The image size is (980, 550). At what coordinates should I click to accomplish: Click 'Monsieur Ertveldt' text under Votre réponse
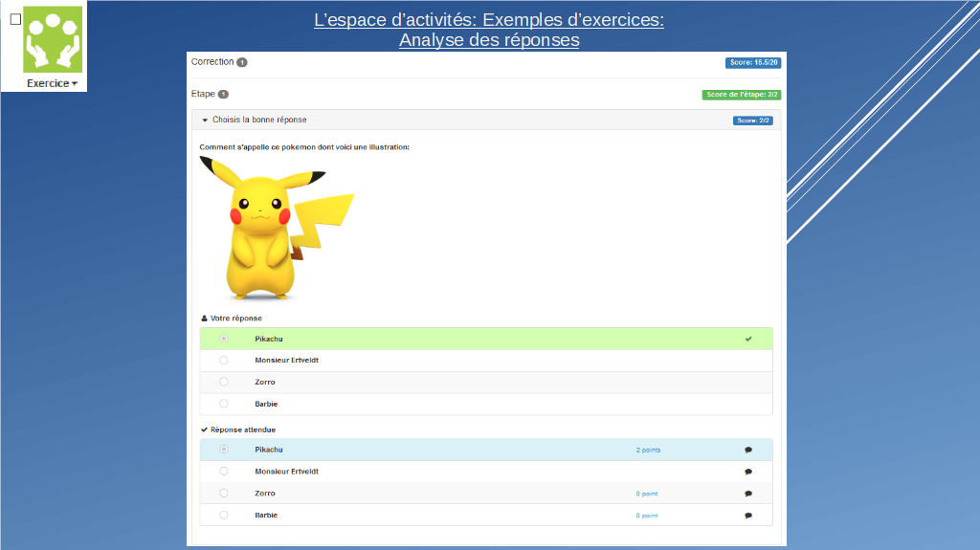[x=287, y=361]
